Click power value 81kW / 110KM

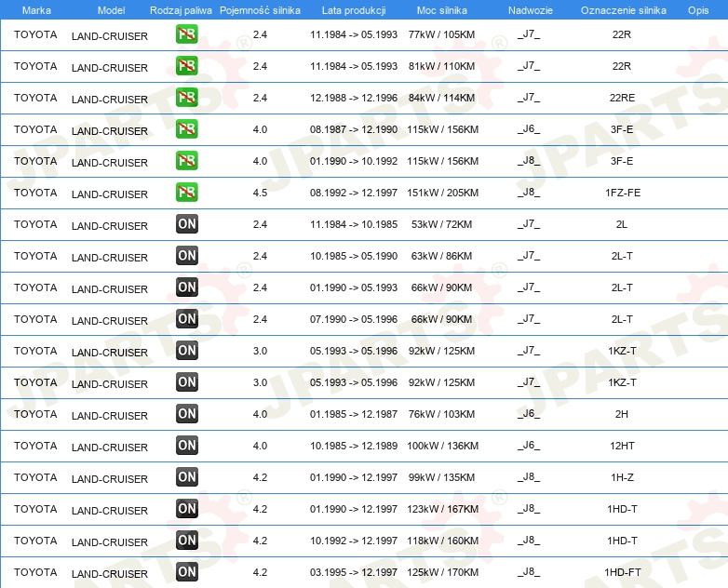441,66
